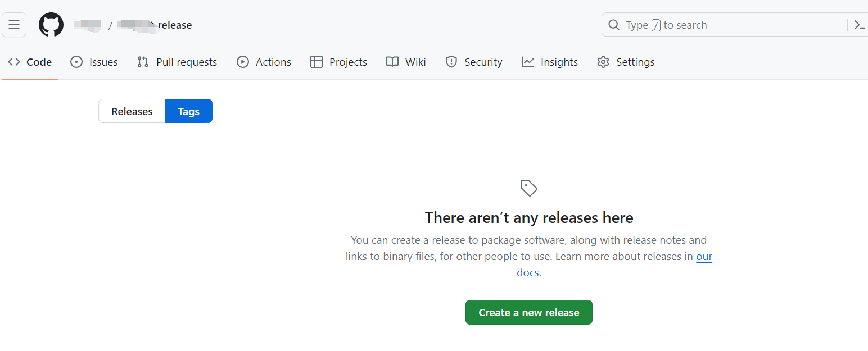Click Create a new release button
Viewport: 868px width, 351px height.
pyautogui.click(x=529, y=312)
